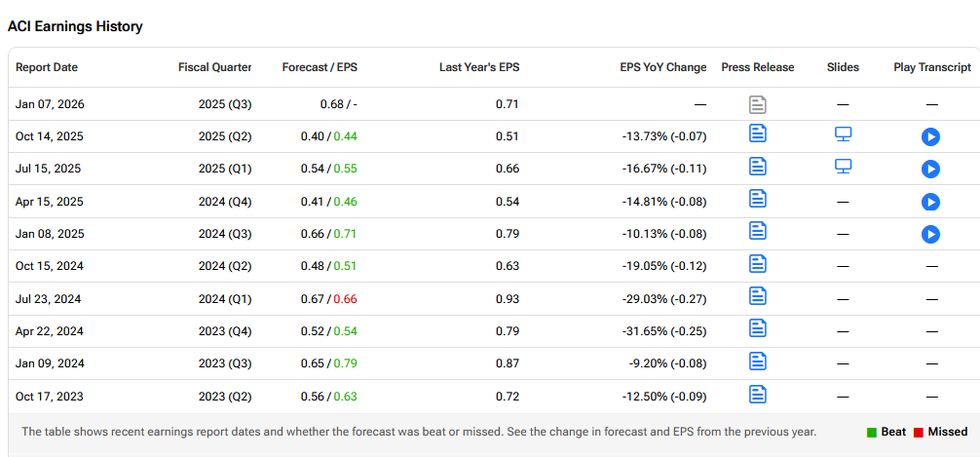Open press release for Jul 15, 2025
Viewport: 980px width, 457px height.
(758, 167)
